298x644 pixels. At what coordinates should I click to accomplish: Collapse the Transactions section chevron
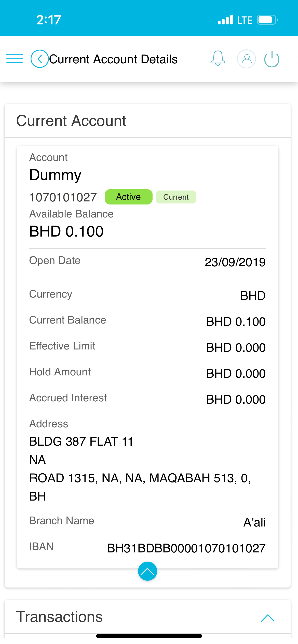click(x=268, y=618)
